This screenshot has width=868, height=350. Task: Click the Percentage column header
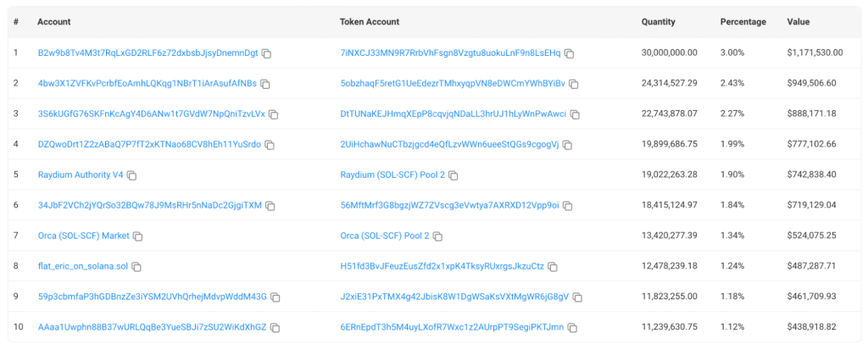743,21
